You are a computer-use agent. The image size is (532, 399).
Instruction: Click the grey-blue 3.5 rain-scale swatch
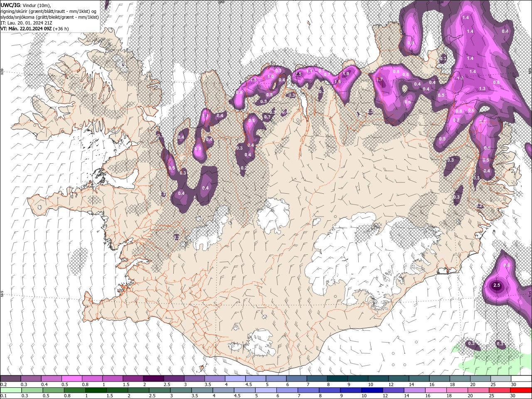tap(201, 390)
